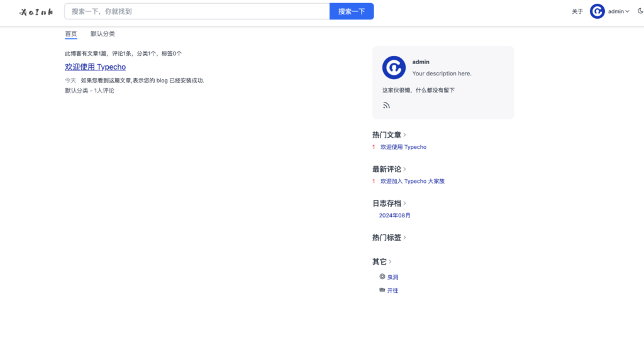644x340 pixels.
Task: Open 欢迎使用 Typecho in hot articles
Action: (x=403, y=147)
